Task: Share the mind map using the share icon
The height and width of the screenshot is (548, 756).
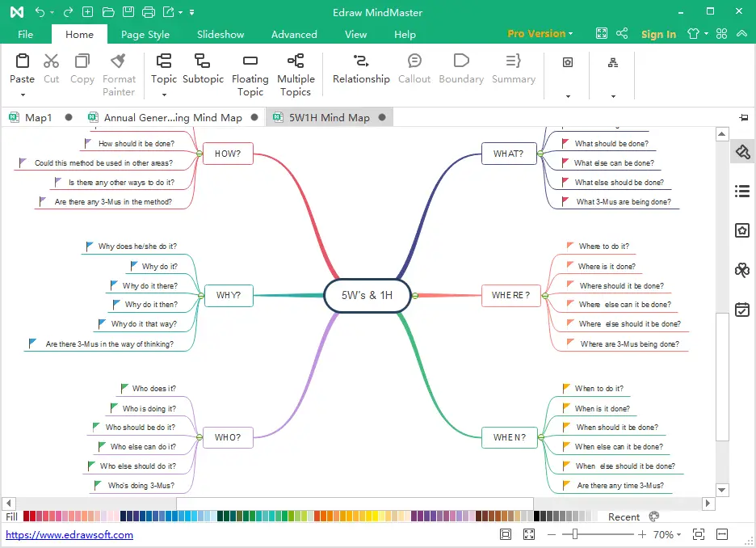Action: [622, 34]
